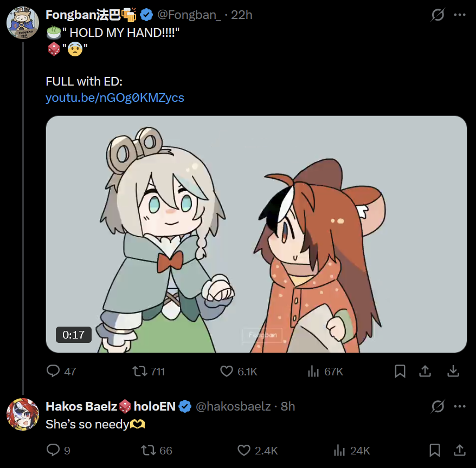Open Hakos Baelz profile avatar
Viewport: 476px width, 468px height.
pyautogui.click(x=22, y=414)
